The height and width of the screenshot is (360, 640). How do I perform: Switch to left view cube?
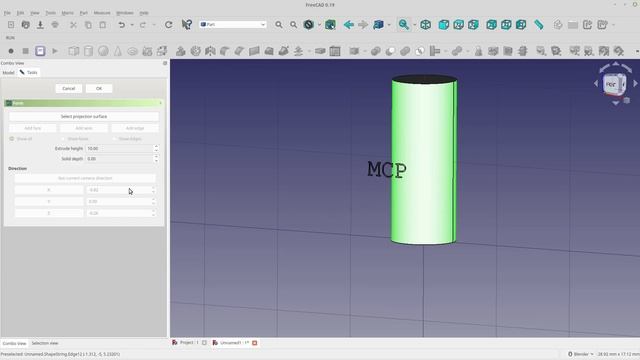pos(521,25)
